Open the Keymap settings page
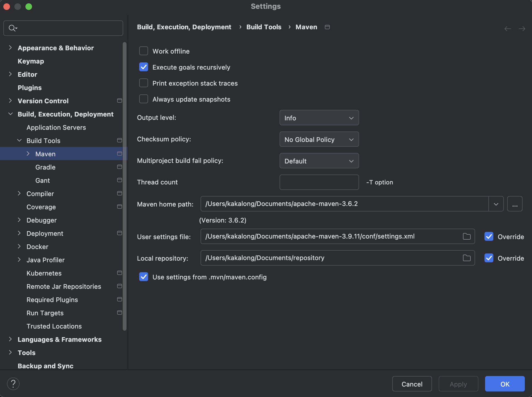 tap(31, 61)
